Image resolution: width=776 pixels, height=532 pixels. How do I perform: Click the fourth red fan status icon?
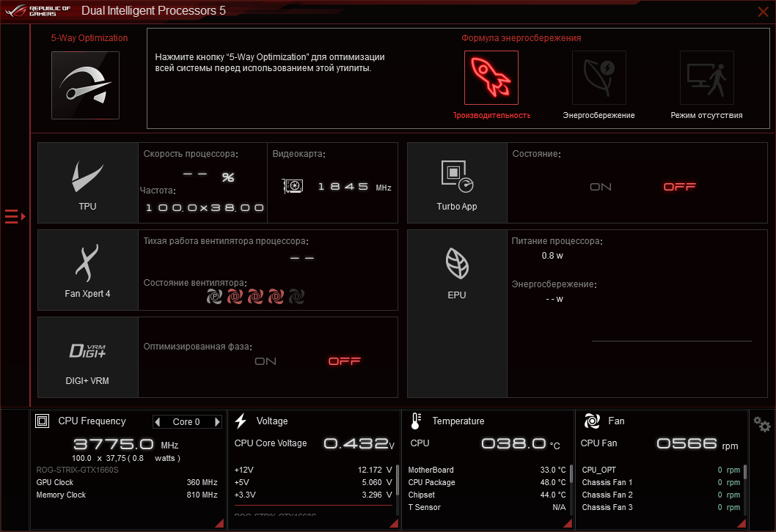point(276,297)
